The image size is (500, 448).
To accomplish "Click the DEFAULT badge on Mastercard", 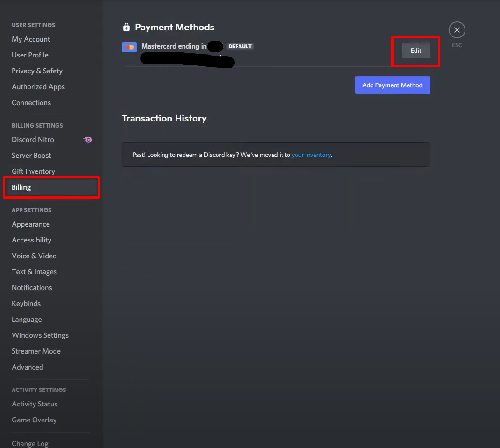I will [x=240, y=46].
